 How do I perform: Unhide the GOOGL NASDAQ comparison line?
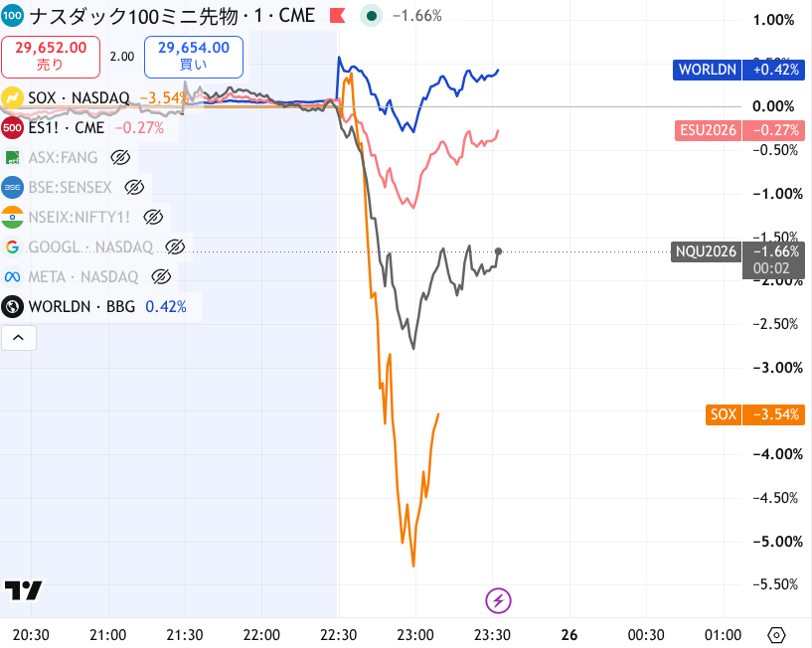tap(175, 247)
